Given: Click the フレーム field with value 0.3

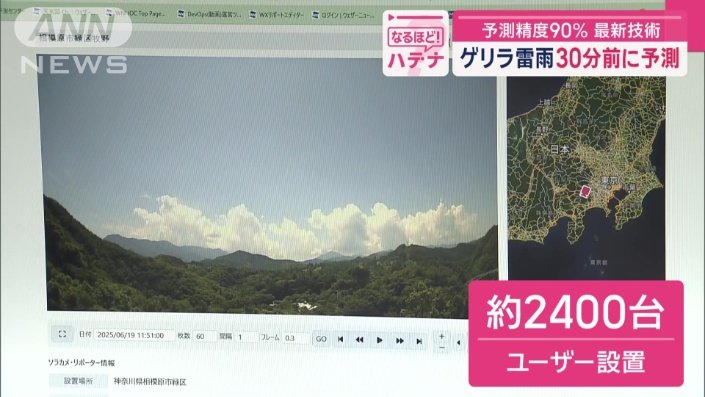Looking at the screenshot, I should (296, 338).
